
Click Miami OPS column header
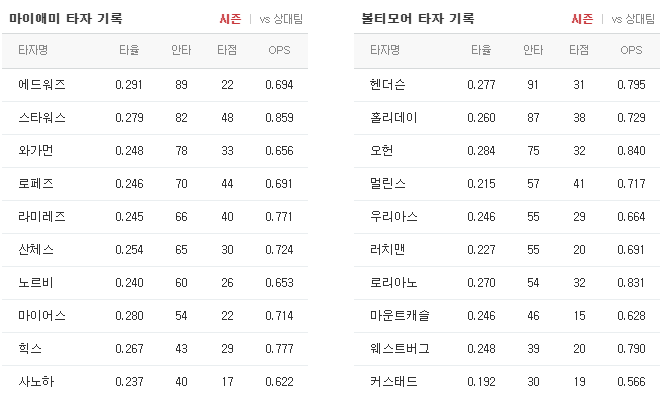click(x=280, y=50)
